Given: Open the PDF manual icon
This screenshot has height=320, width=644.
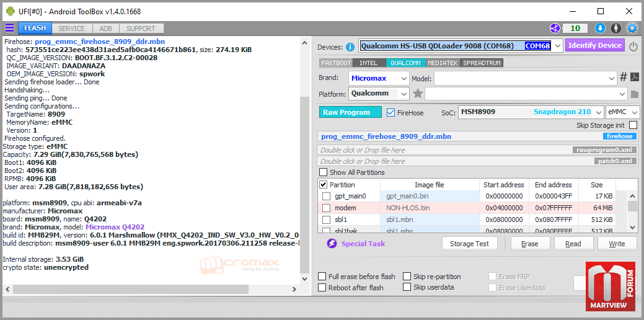Looking at the screenshot, I should pos(635,78).
